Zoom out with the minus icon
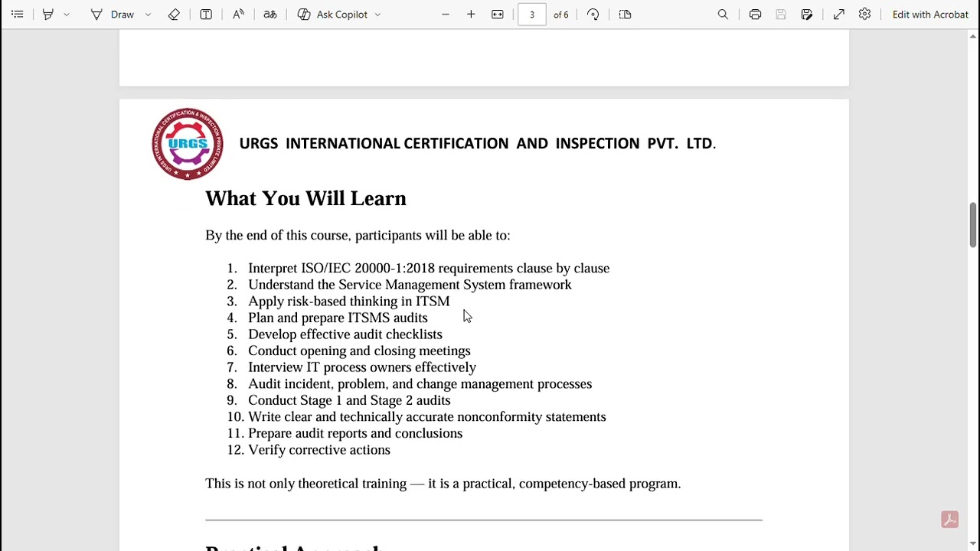The image size is (980, 551). click(446, 15)
